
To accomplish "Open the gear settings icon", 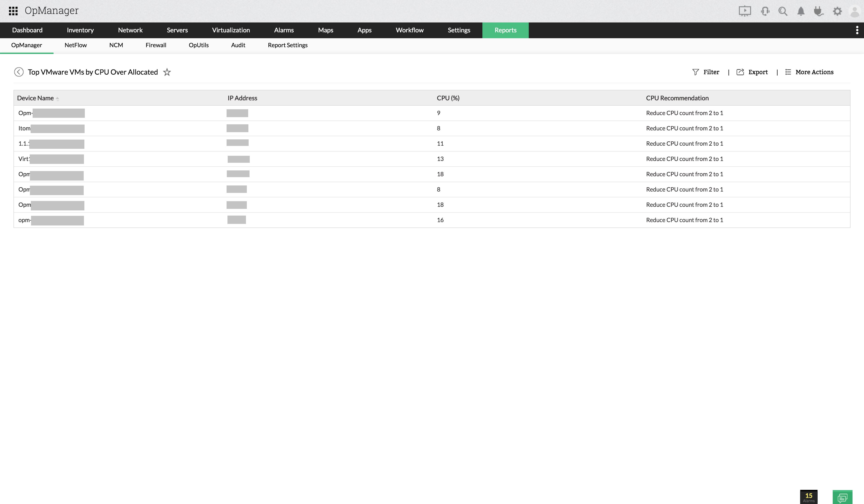I will click(837, 11).
